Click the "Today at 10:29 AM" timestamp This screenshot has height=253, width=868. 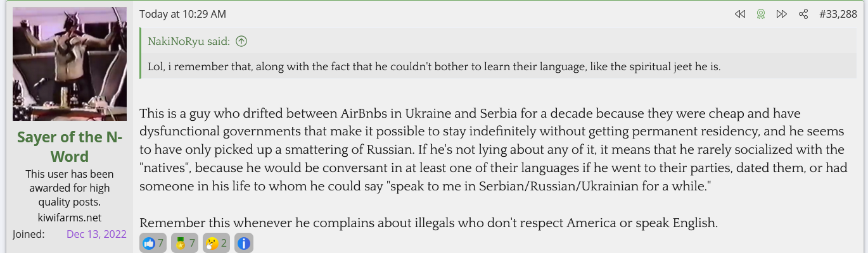pos(182,14)
